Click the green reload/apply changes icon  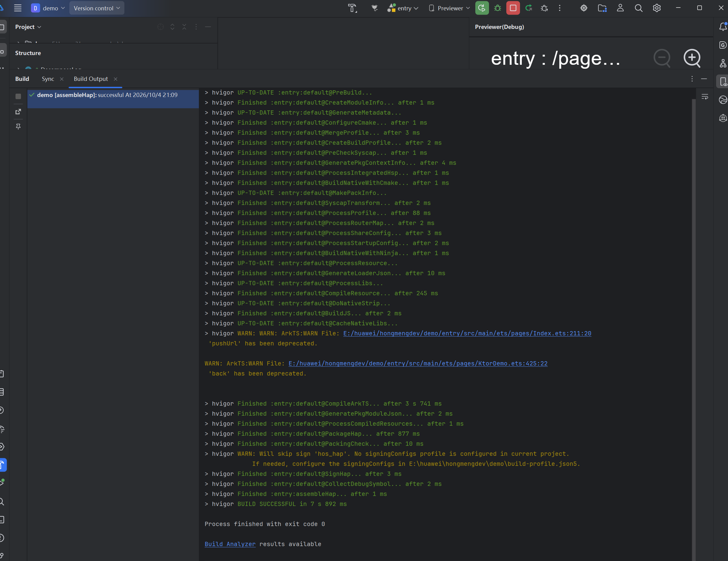click(x=529, y=8)
